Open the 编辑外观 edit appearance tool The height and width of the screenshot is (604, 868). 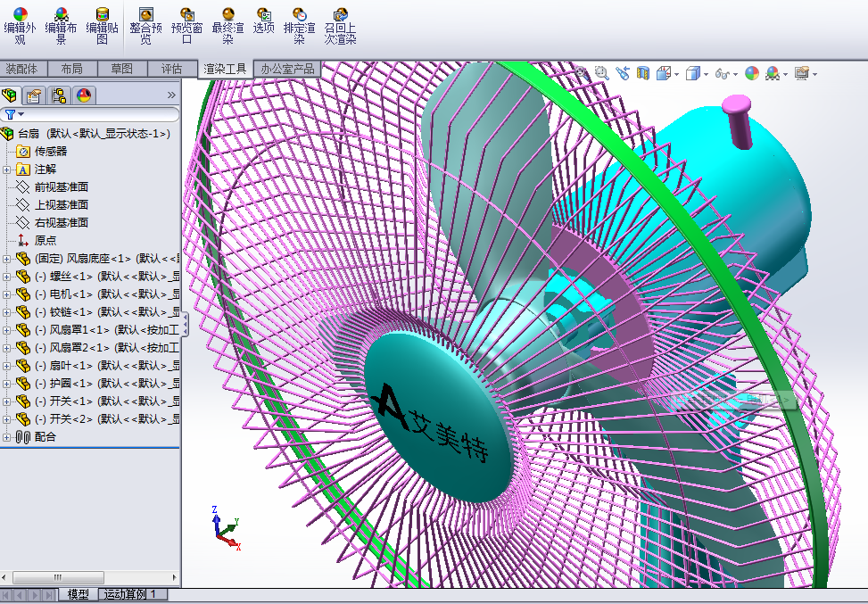tap(20, 26)
